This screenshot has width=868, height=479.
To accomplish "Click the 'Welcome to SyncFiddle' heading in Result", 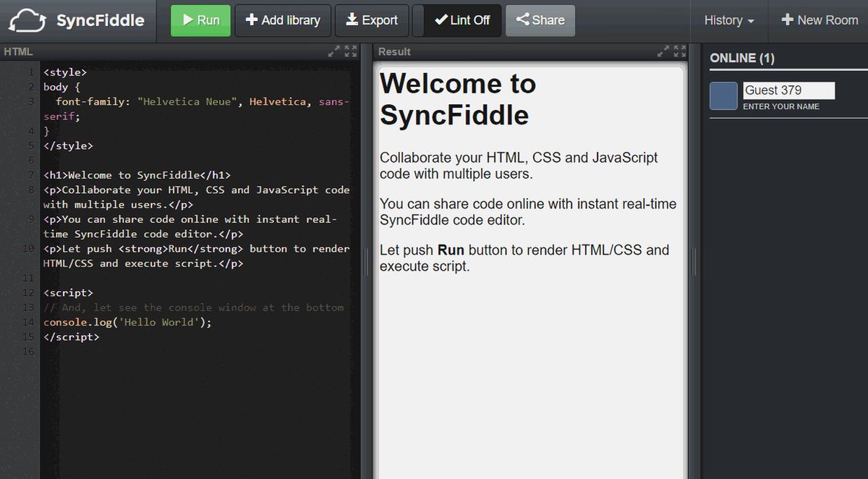I will pyautogui.click(x=458, y=99).
